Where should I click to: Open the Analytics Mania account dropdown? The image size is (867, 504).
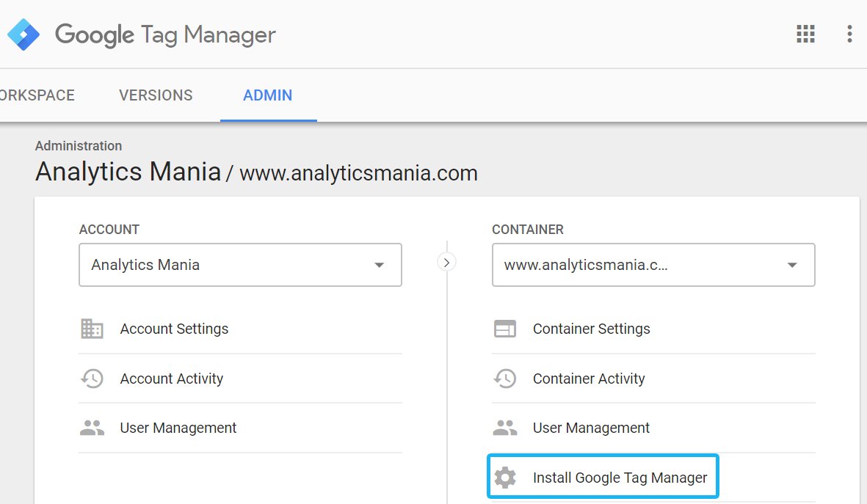pyautogui.click(x=240, y=265)
